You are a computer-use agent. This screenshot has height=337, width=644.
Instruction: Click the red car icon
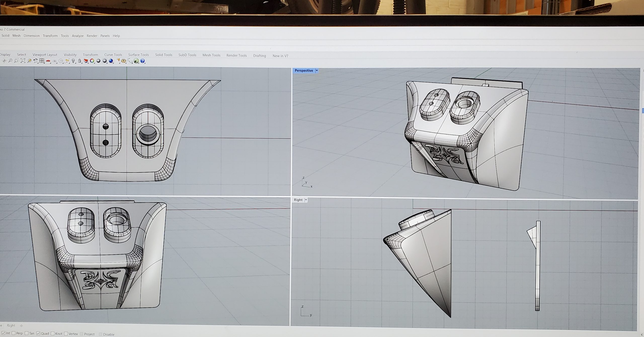click(48, 61)
